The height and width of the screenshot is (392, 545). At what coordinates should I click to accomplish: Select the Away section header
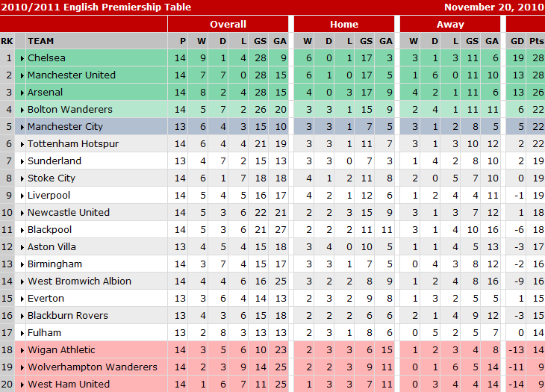tap(450, 24)
